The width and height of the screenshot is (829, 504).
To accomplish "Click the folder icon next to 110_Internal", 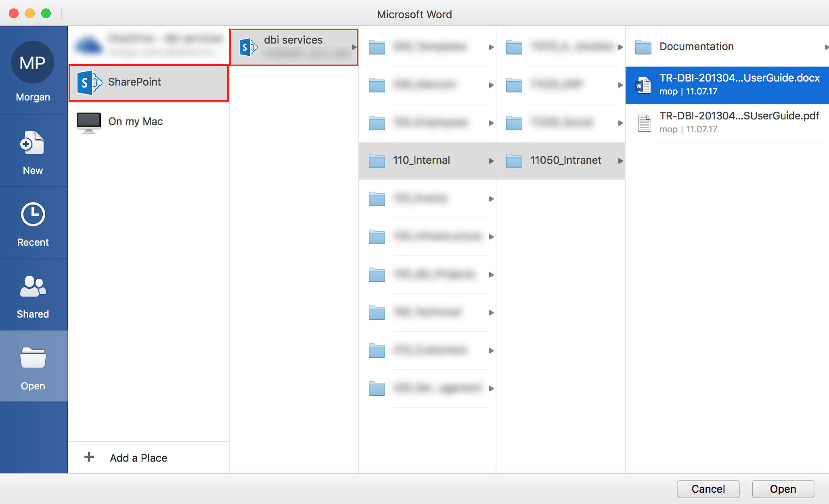I will 377,161.
